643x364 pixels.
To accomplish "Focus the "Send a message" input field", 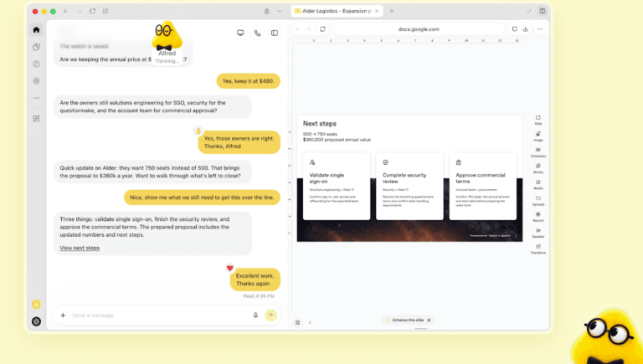I will (160, 315).
